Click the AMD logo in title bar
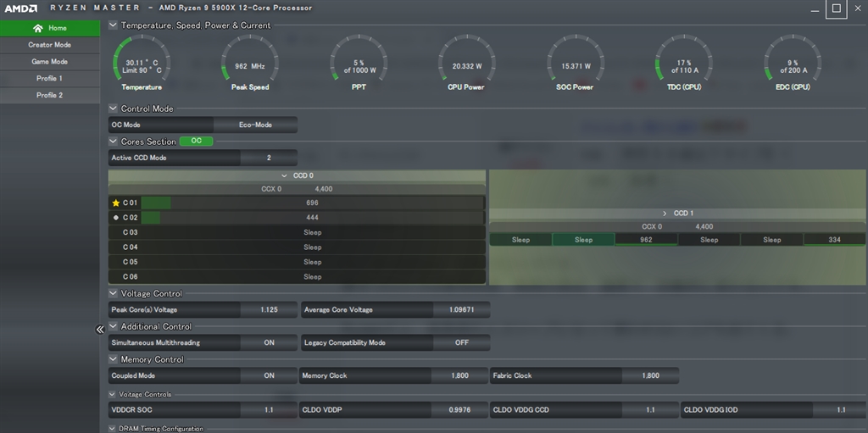The image size is (868, 433). [x=21, y=8]
